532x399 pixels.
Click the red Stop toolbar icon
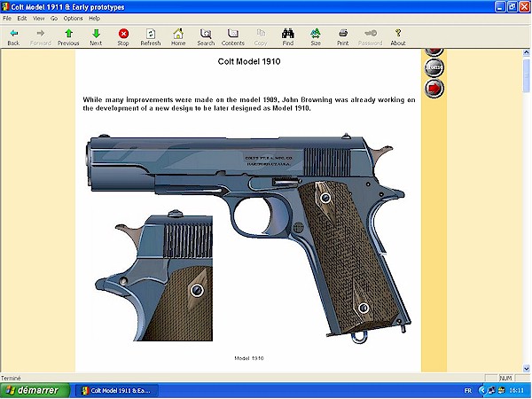(x=123, y=34)
